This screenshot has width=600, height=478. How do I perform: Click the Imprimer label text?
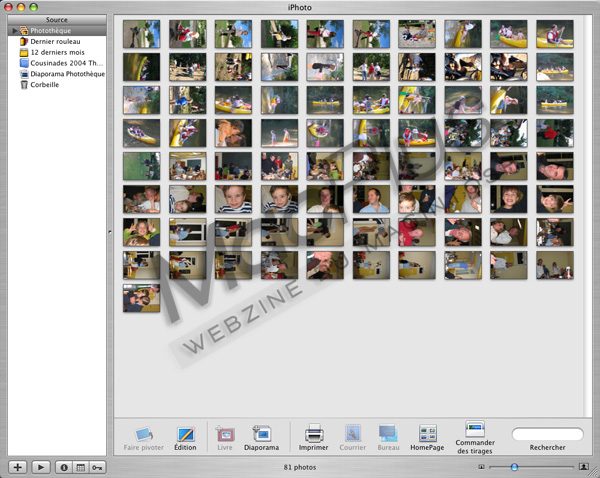click(313, 447)
